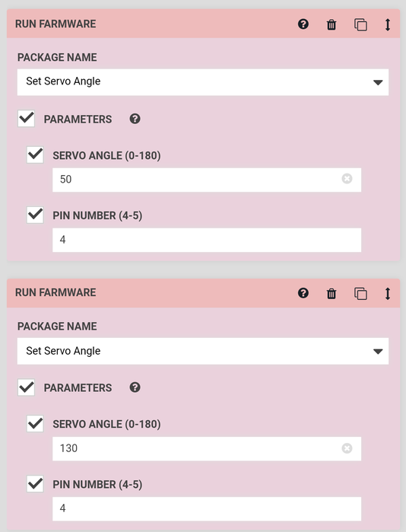This screenshot has width=406, height=532.
Task: Toggle Pin Number checkbox in first step
Action: [35, 215]
